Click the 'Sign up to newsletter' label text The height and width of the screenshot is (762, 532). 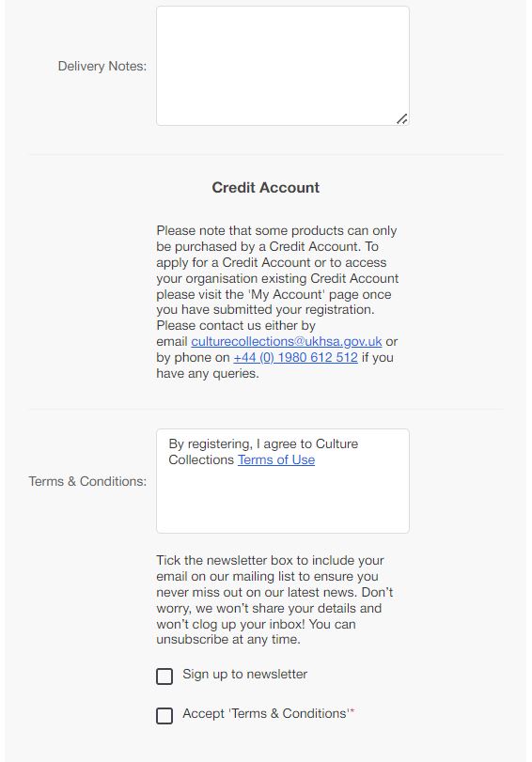click(x=244, y=674)
